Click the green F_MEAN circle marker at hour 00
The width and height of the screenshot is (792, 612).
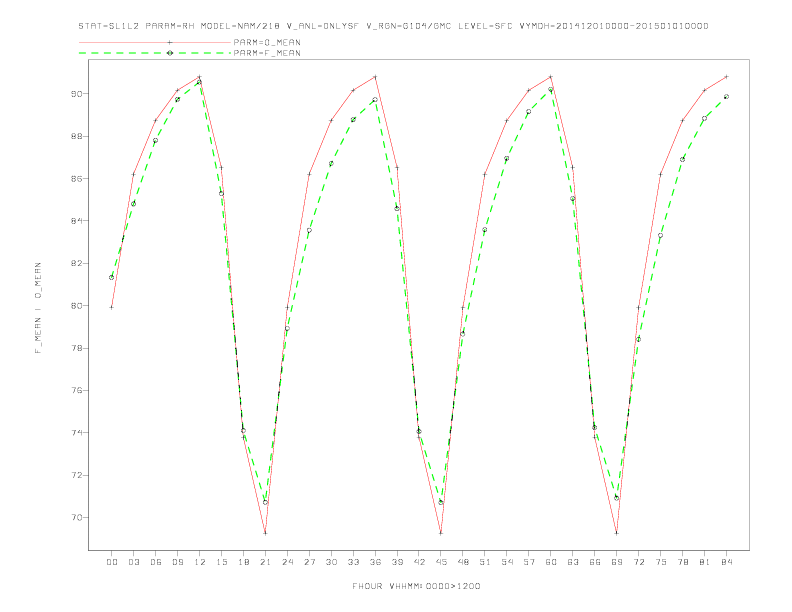coord(112,277)
